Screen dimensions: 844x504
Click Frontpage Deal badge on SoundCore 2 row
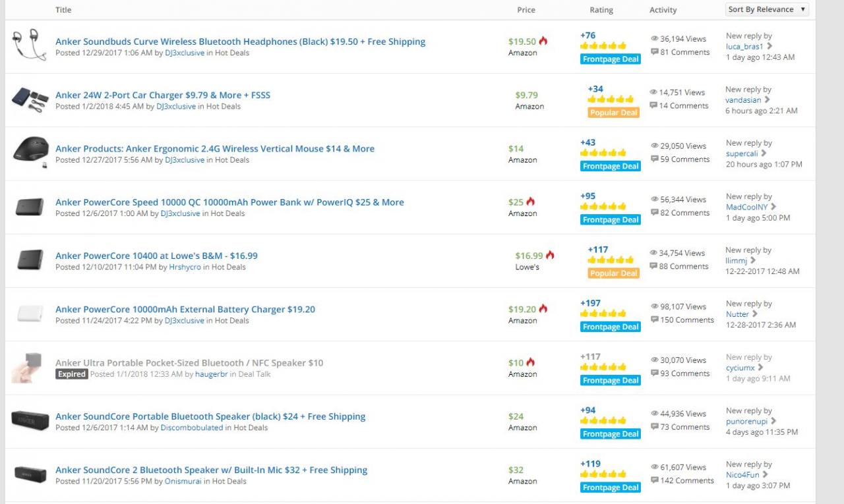click(x=611, y=488)
